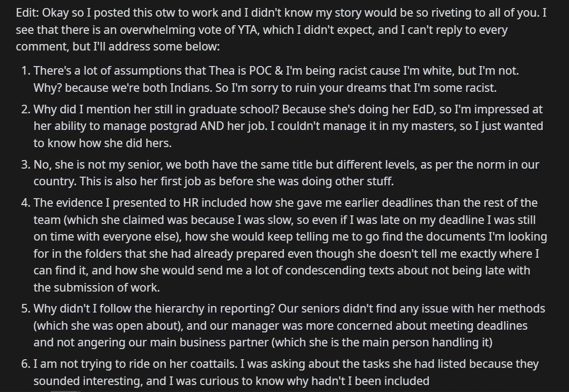Click list item 2 about graduate school
This screenshot has height=392, width=569.
(x=282, y=126)
